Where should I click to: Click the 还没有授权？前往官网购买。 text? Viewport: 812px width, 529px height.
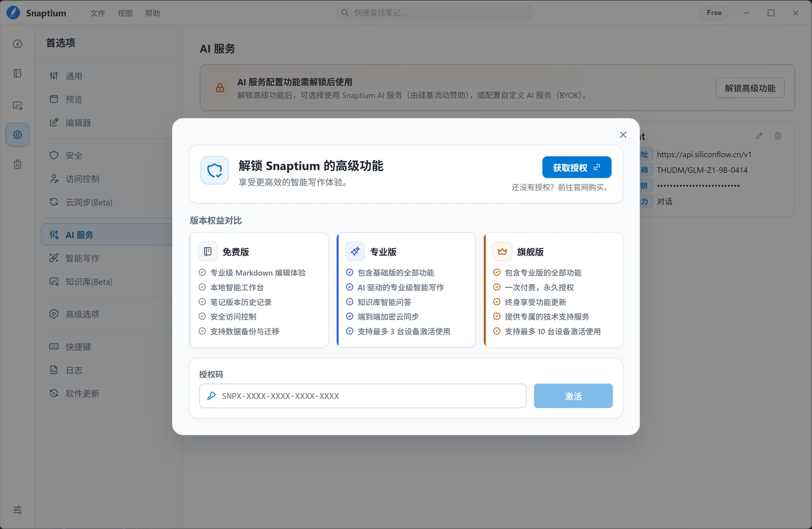coord(561,187)
